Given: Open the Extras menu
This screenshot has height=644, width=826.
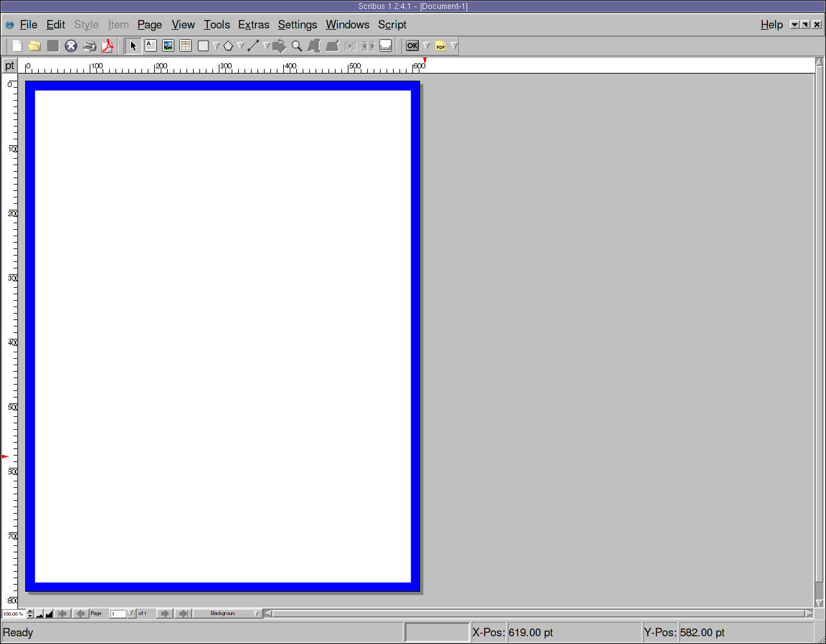Looking at the screenshot, I should coord(254,25).
